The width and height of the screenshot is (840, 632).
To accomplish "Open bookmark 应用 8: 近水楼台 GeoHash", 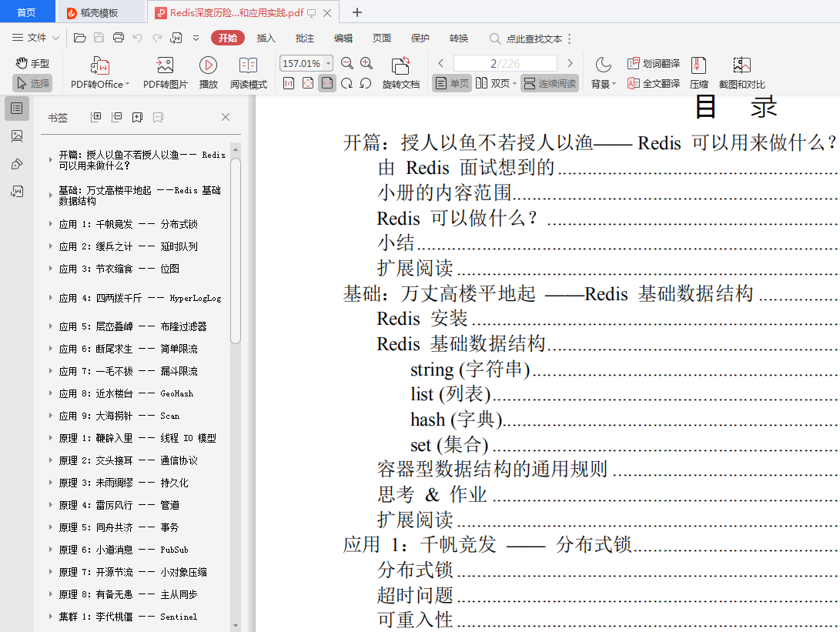I will (x=126, y=393).
